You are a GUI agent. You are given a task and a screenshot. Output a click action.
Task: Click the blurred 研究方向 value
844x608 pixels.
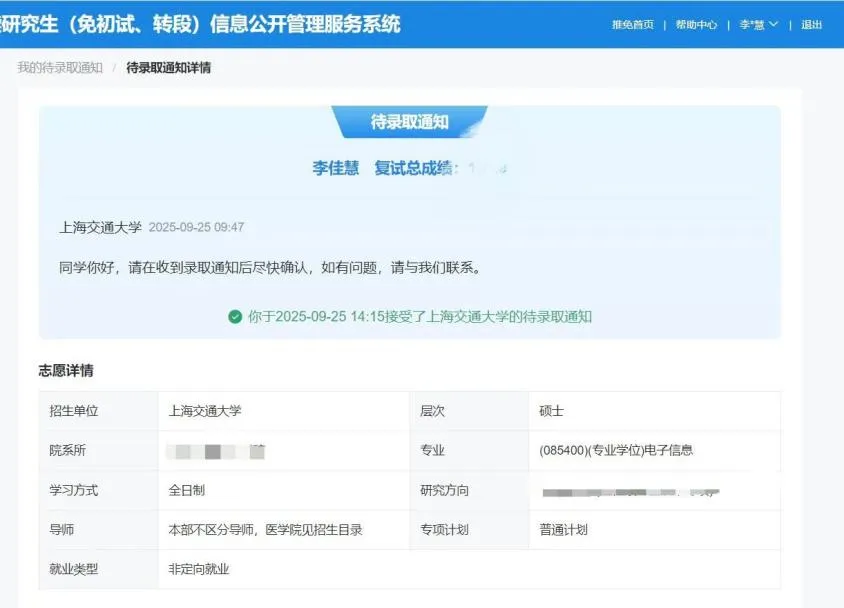tap(631, 492)
